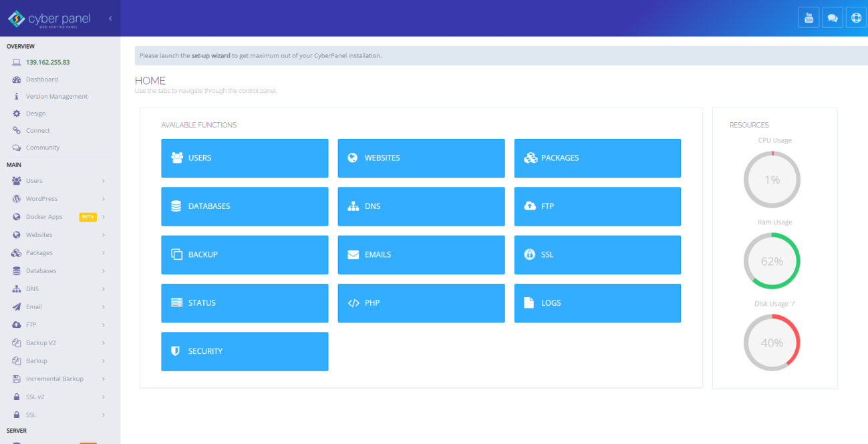This screenshot has height=444, width=868.
Task: Click the code brackets icon on PHP tile
Action: pyautogui.click(x=353, y=303)
